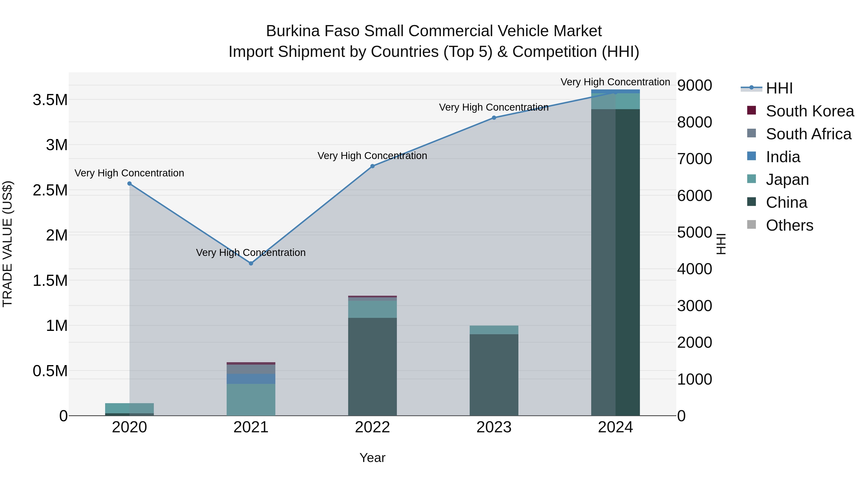Toggle the Japan legend swatch
The width and height of the screenshot is (868, 488).
click(x=751, y=179)
